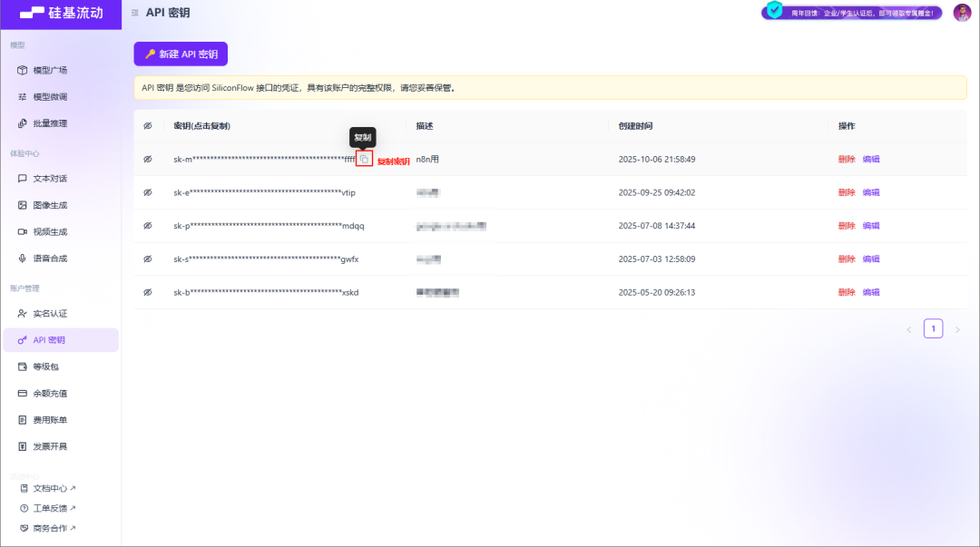Delete the key created 2025-07-08
Image resolution: width=980 pixels, height=547 pixels.
[x=847, y=226]
